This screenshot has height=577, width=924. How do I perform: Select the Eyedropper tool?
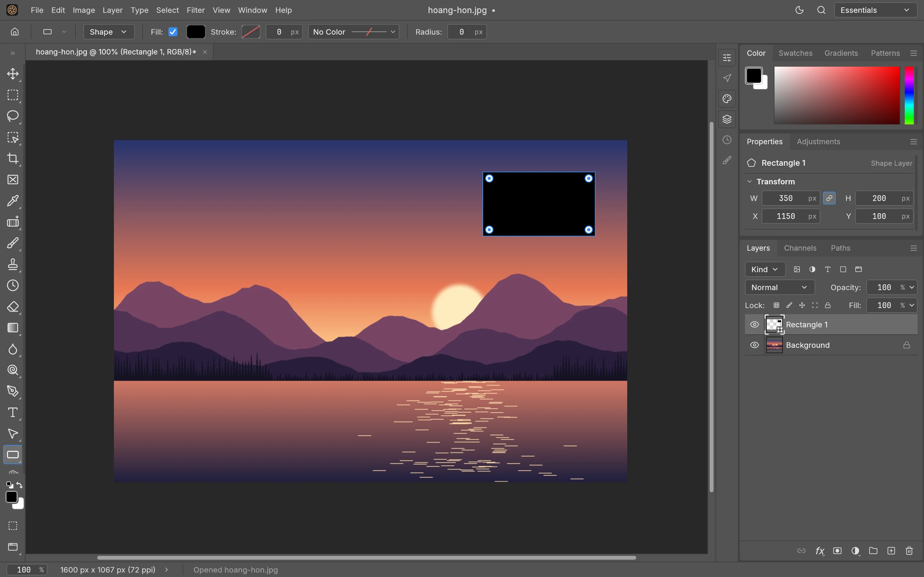(13, 201)
